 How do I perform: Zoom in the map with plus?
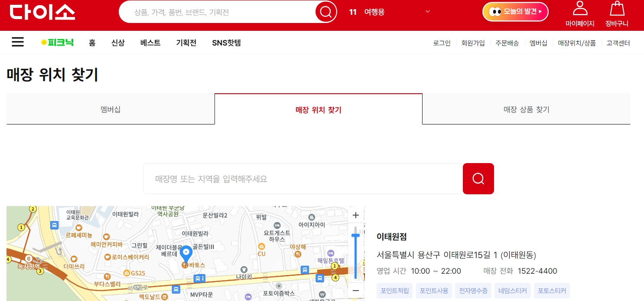[356, 216]
